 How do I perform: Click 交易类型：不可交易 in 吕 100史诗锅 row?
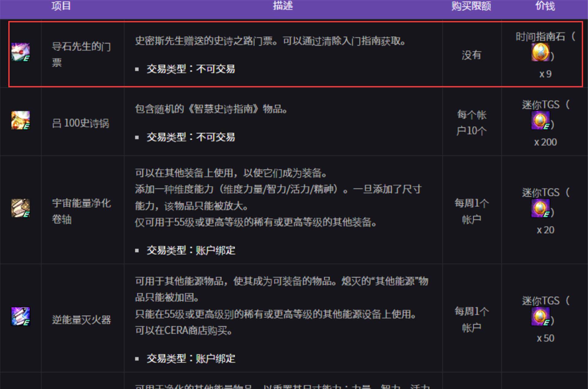[x=191, y=137]
